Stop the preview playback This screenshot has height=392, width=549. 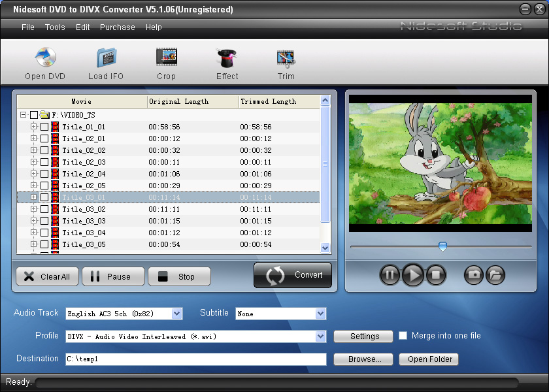coord(436,275)
